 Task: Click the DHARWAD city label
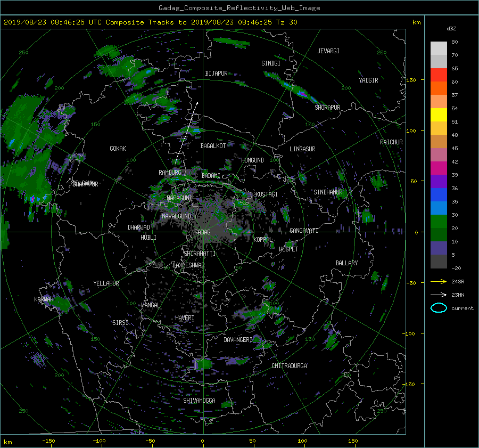[139, 227]
